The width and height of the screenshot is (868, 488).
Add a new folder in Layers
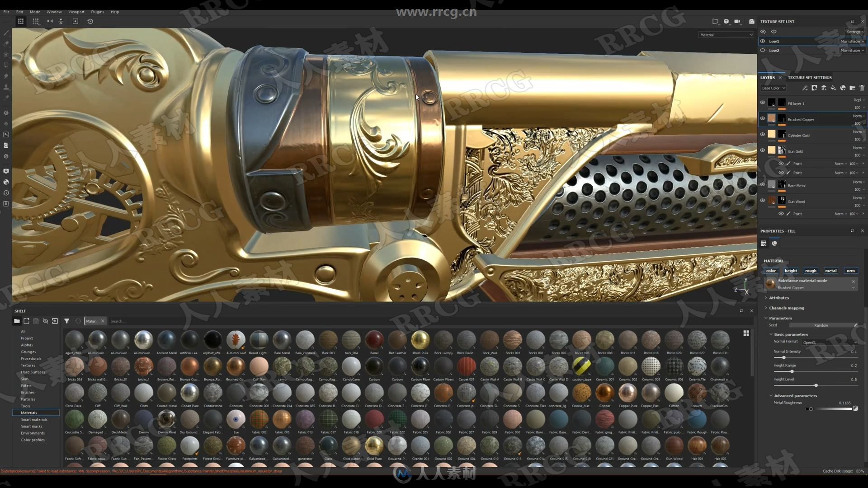852,88
